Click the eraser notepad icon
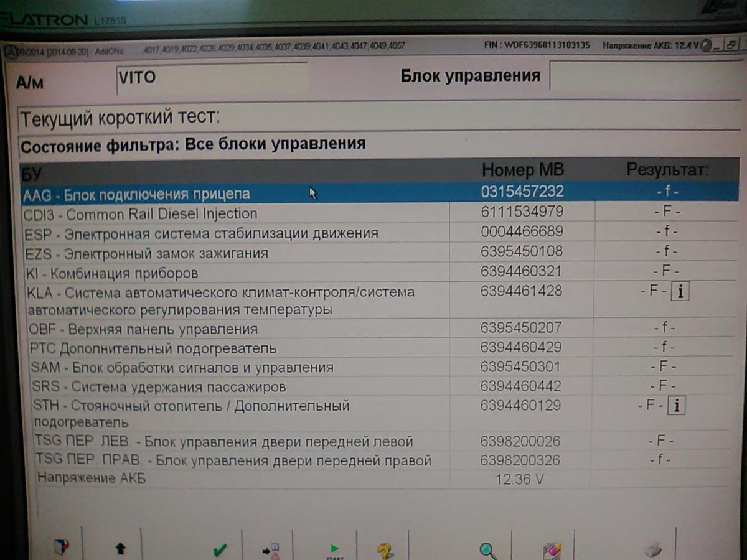The height and width of the screenshot is (560, 747). tap(552, 551)
